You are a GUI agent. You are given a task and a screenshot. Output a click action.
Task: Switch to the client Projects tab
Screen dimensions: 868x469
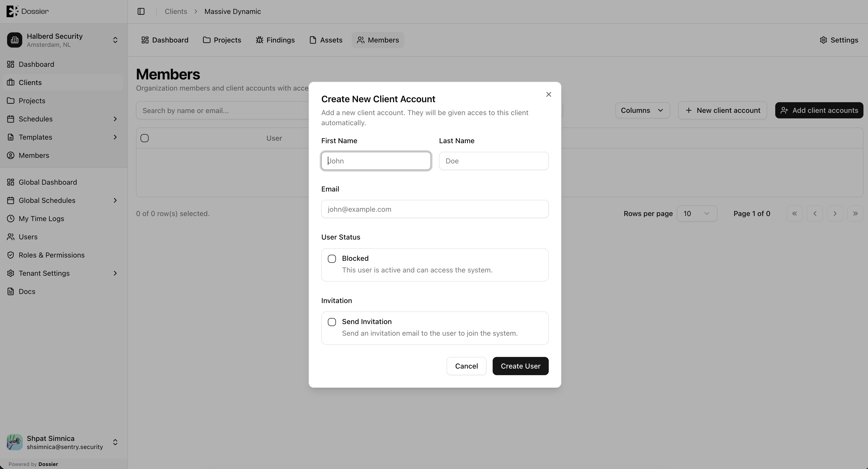[222, 40]
